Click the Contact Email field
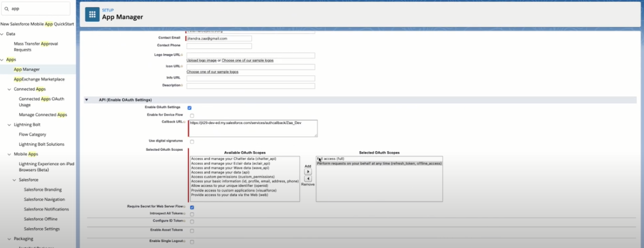 (219, 38)
